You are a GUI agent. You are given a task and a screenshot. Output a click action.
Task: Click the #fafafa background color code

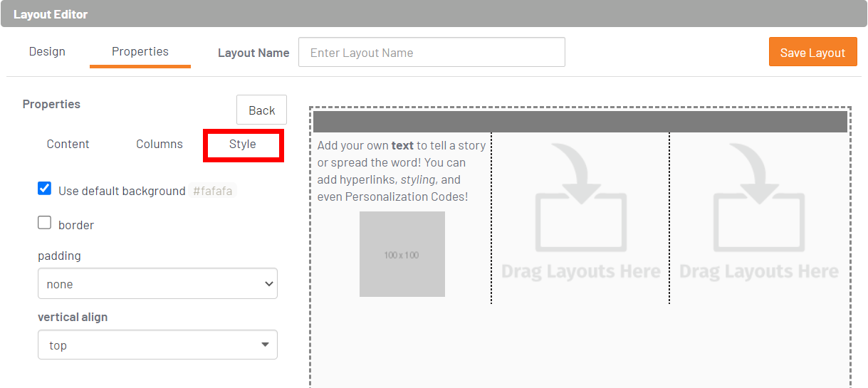213,191
